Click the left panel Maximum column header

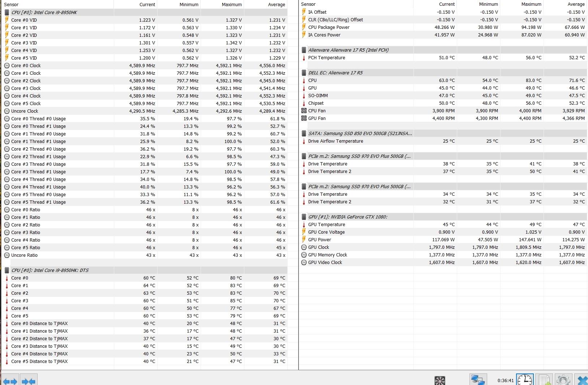pos(231,4)
